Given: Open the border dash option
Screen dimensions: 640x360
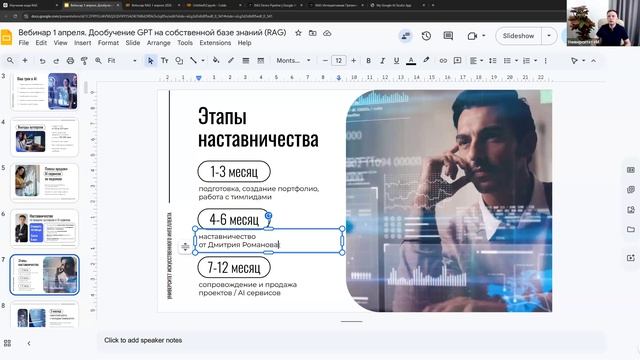Looking at the screenshot, I should 260,60.
